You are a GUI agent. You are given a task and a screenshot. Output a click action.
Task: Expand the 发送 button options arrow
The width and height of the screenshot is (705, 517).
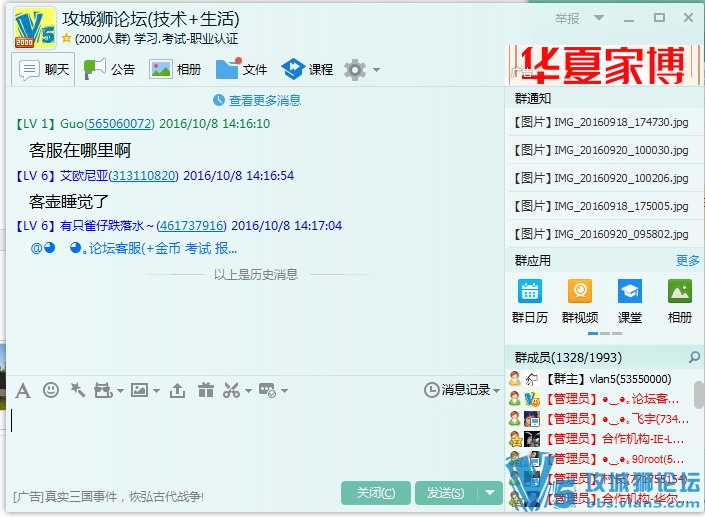click(489, 492)
